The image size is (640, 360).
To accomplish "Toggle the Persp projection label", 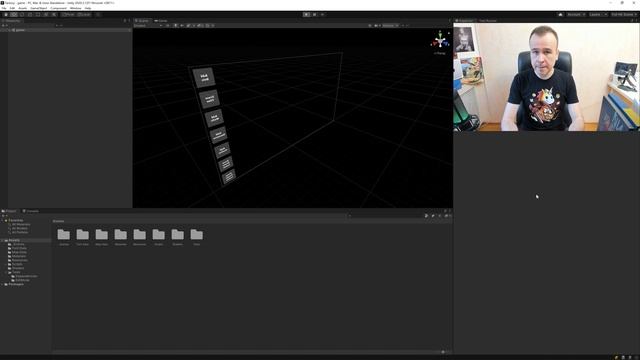I will pos(440,53).
